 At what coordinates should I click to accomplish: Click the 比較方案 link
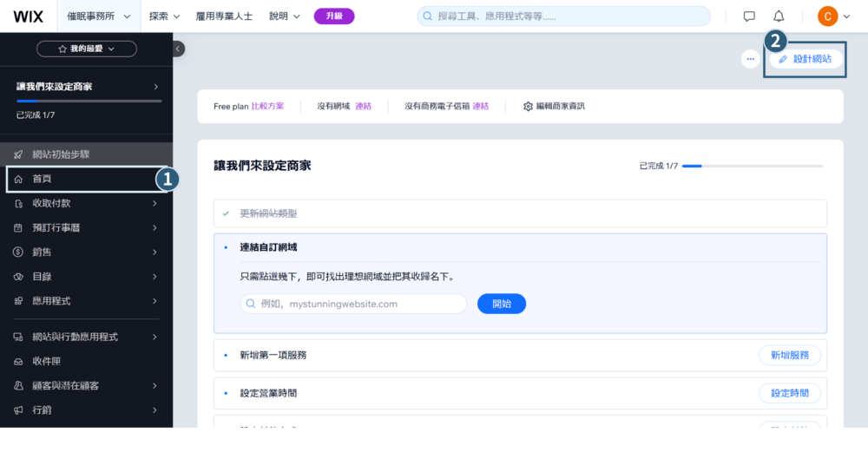pos(267,106)
